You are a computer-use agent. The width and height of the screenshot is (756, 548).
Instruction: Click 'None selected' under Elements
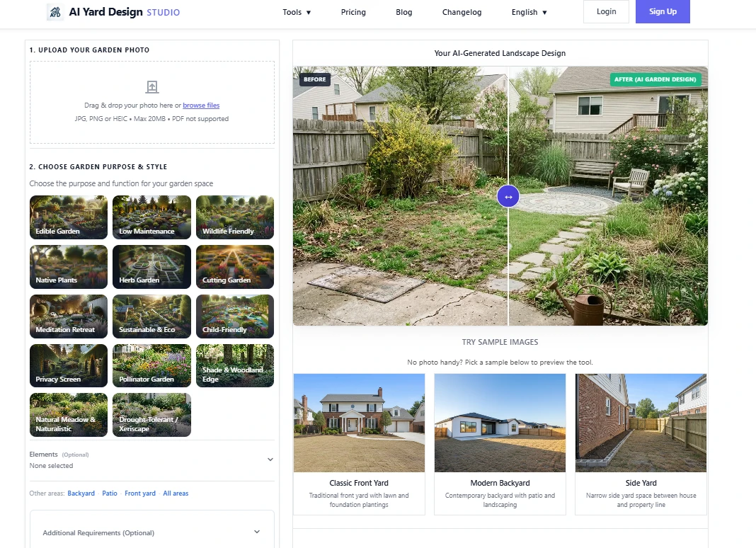(x=51, y=465)
